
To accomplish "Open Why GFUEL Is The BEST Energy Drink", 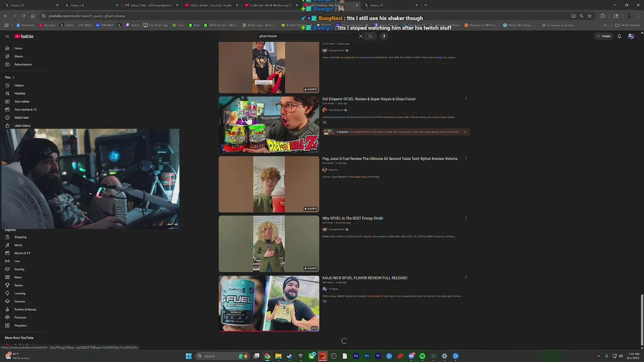I will pos(353,218).
